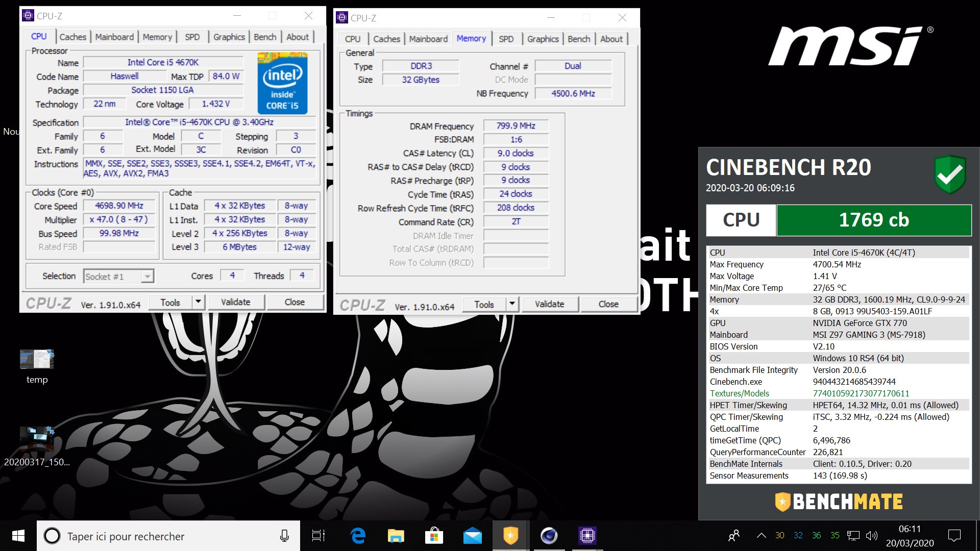Switch to Caches tab in left CPU-Z

[x=73, y=37]
